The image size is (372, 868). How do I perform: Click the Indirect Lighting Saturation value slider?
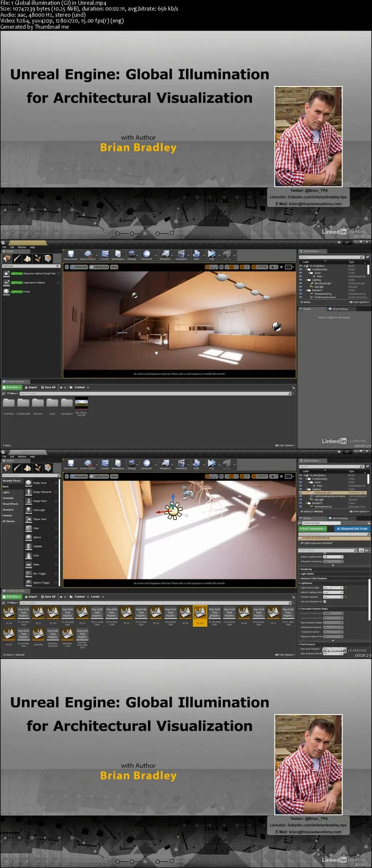click(x=333, y=592)
